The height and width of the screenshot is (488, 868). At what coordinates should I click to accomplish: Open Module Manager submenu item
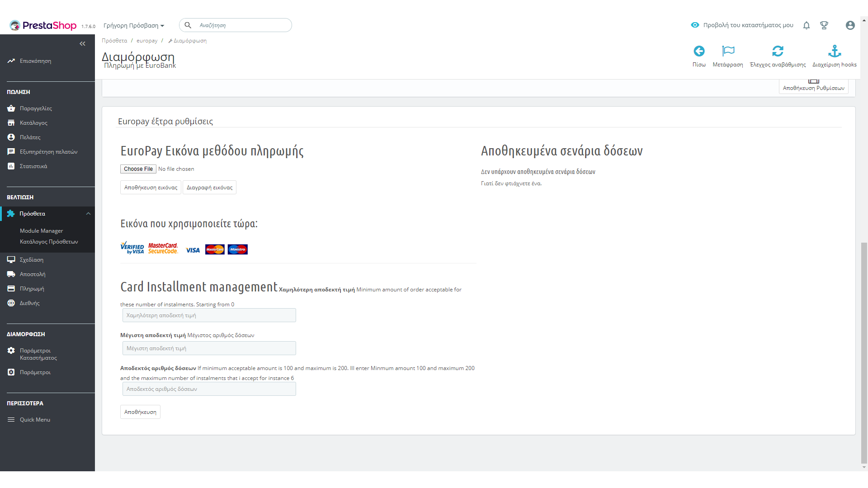[41, 231]
